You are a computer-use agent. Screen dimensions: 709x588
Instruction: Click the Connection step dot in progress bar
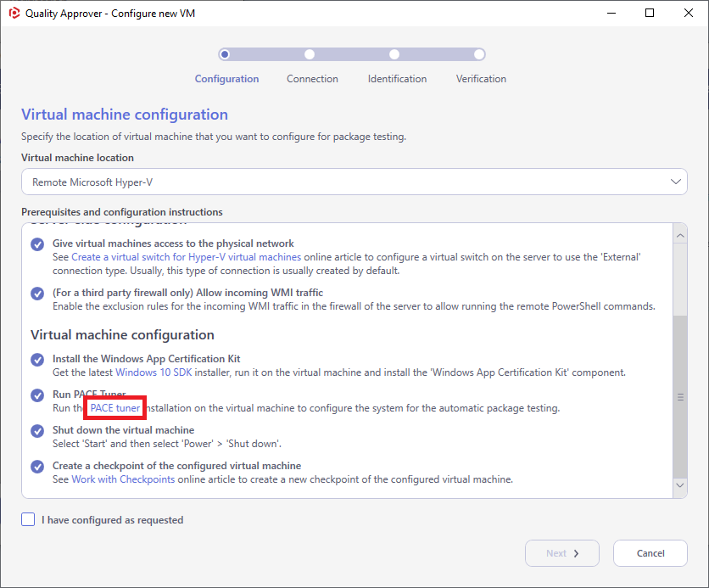(x=310, y=54)
